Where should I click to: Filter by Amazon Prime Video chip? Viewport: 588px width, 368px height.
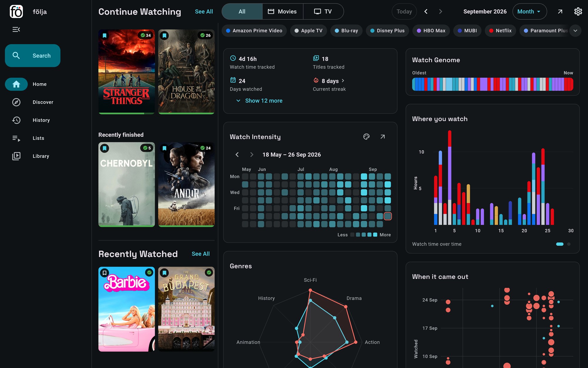point(254,31)
